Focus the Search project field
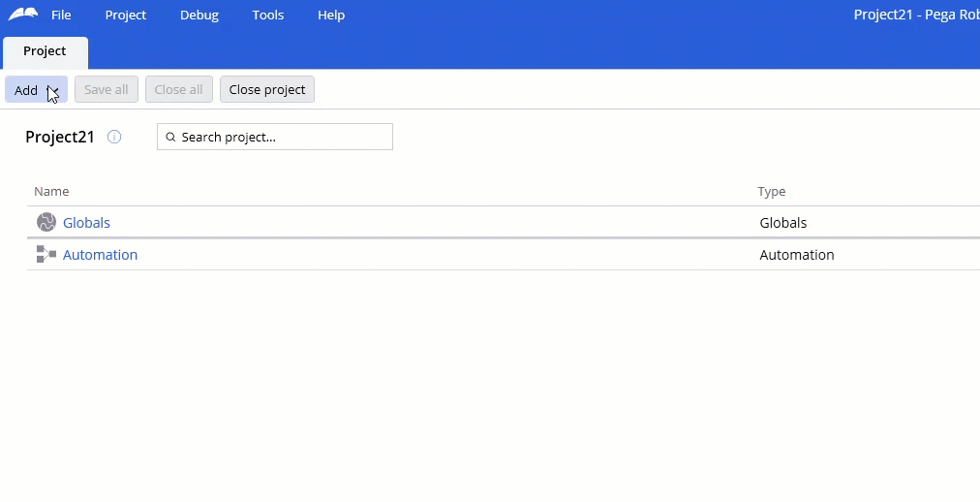The width and height of the screenshot is (980, 502). pyautogui.click(x=275, y=137)
